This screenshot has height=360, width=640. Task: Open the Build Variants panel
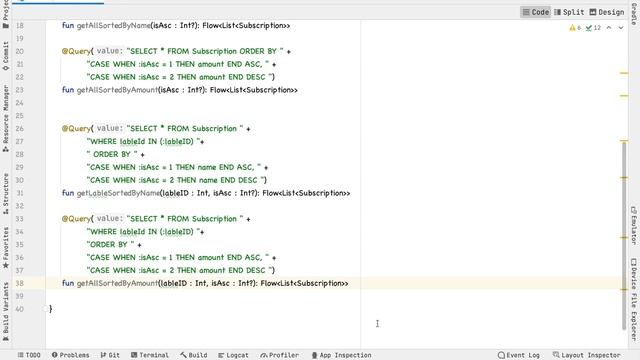(5, 311)
